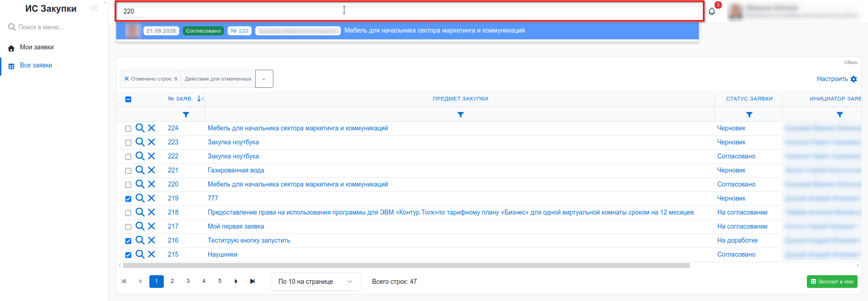868x301 pixels.
Task: Delete request 224 with X icon
Action: (x=152, y=128)
